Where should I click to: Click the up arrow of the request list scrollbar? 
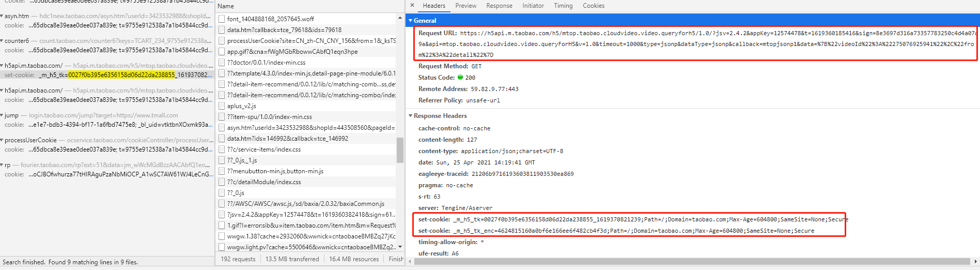pos(400,18)
